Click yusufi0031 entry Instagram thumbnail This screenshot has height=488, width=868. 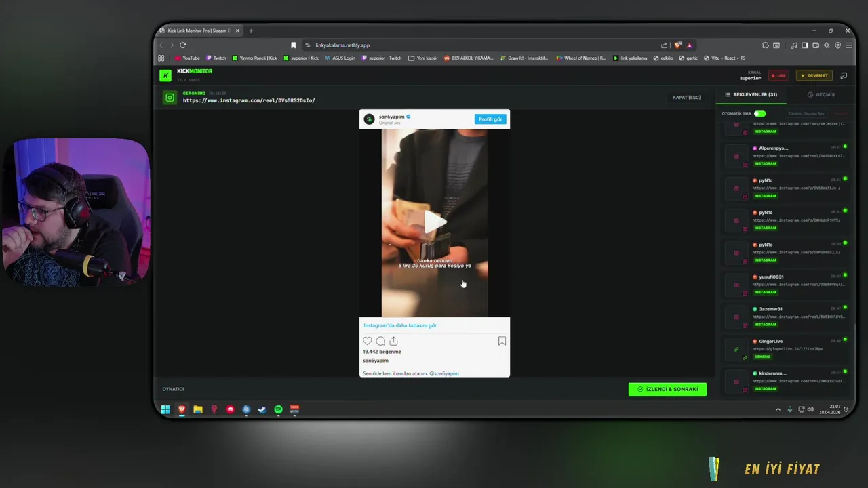click(x=736, y=285)
